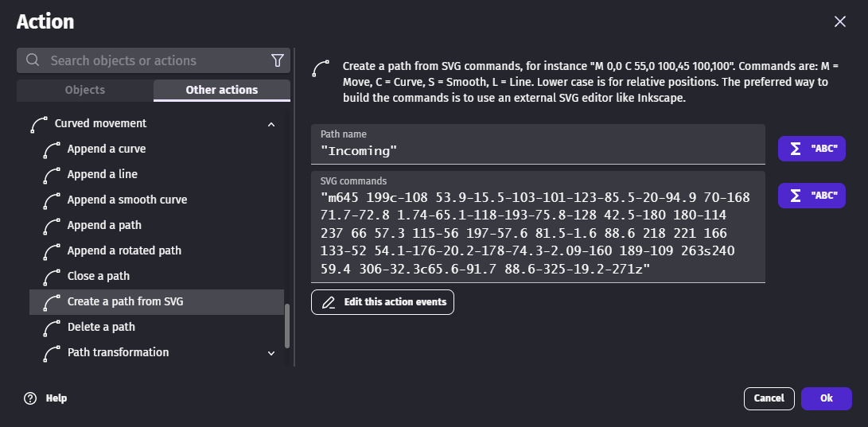Switch to the Objects tab
Viewport: 868px width, 427px height.
coord(84,90)
